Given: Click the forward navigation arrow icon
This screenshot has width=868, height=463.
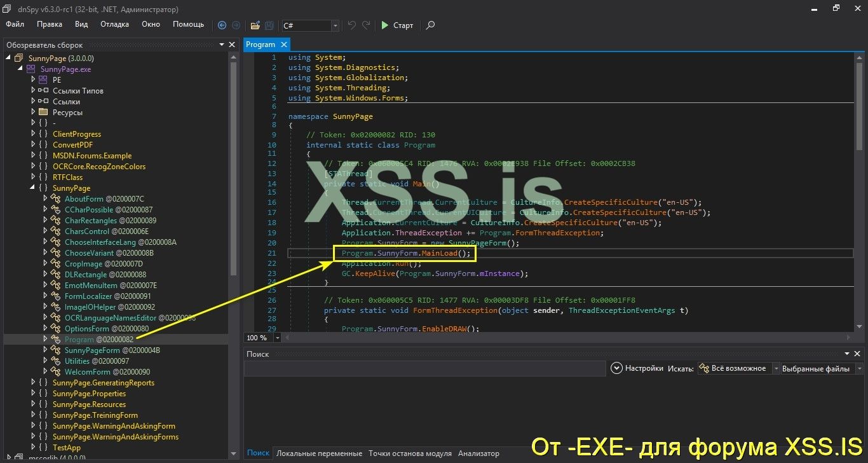Looking at the screenshot, I should coord(236,25).
